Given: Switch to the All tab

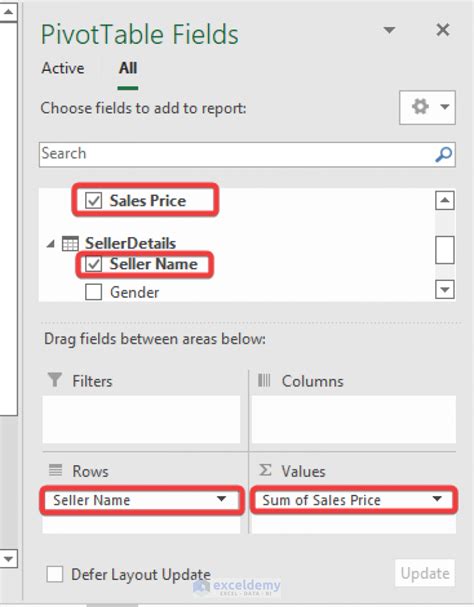Looking at the screenshot, I should point(128,68).
